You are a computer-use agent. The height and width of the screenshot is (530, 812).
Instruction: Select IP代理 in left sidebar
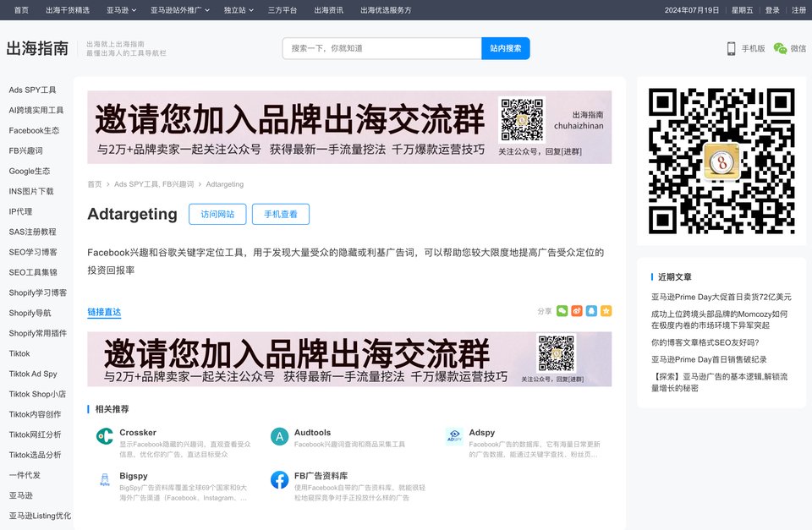[20, 211]
